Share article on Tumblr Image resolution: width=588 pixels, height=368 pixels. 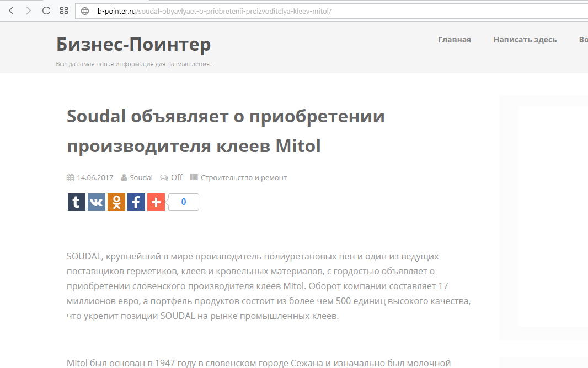[77, 202]
